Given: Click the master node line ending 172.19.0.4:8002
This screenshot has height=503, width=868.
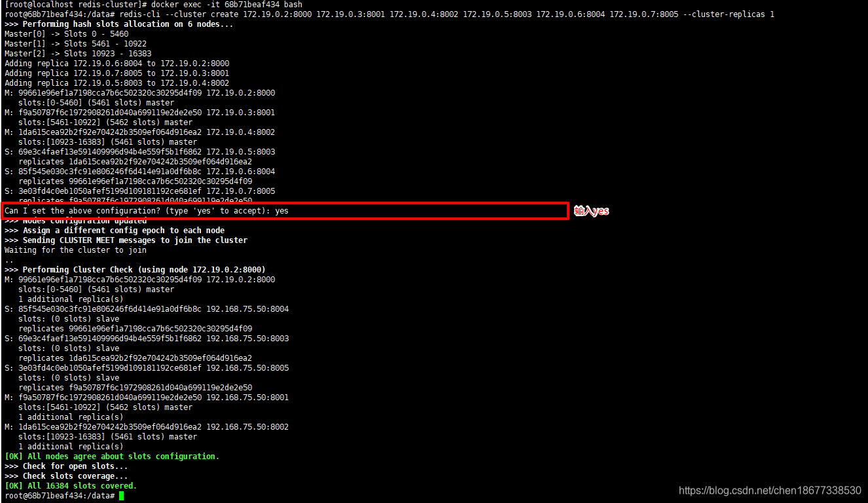Looking at the screenshot, I should pyautogui.click(x=139, y=132).
